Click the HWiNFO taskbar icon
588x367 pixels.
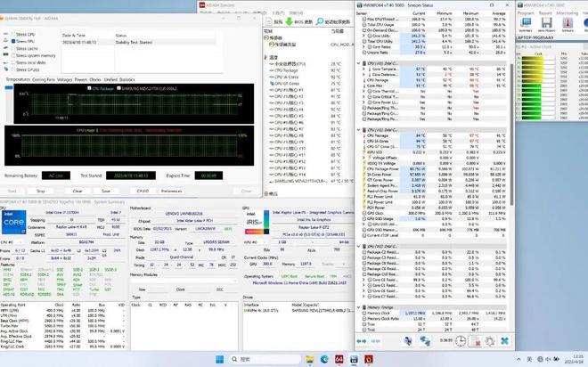(354, 359)
